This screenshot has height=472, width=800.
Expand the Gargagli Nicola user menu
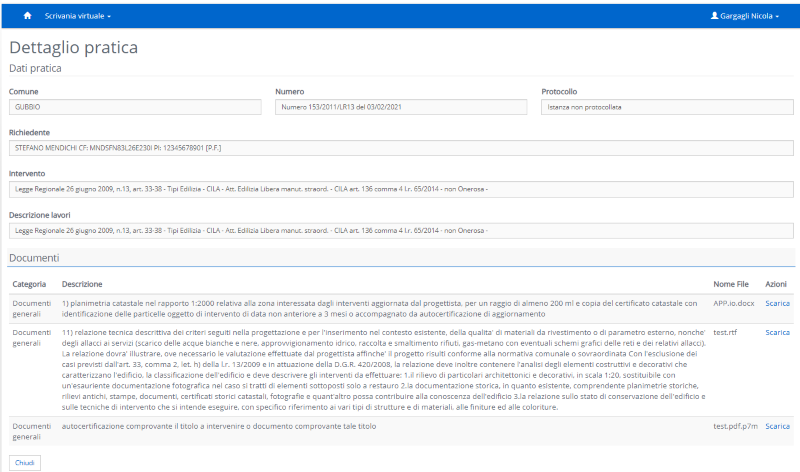coord(744,17)
